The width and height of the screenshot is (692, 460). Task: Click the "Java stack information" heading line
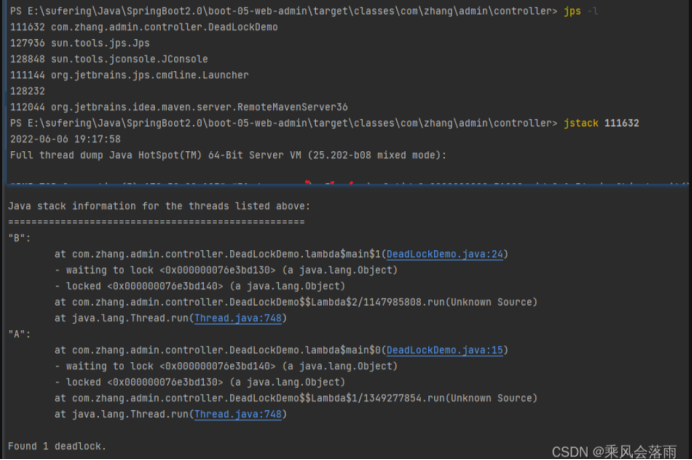pos(158,206)
